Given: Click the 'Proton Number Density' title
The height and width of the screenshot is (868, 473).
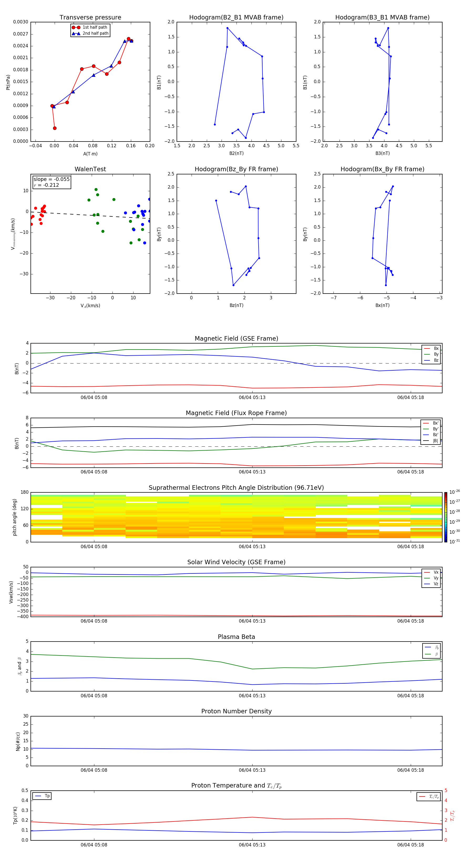Looking at the screenshot, I should tap(236, 711).
